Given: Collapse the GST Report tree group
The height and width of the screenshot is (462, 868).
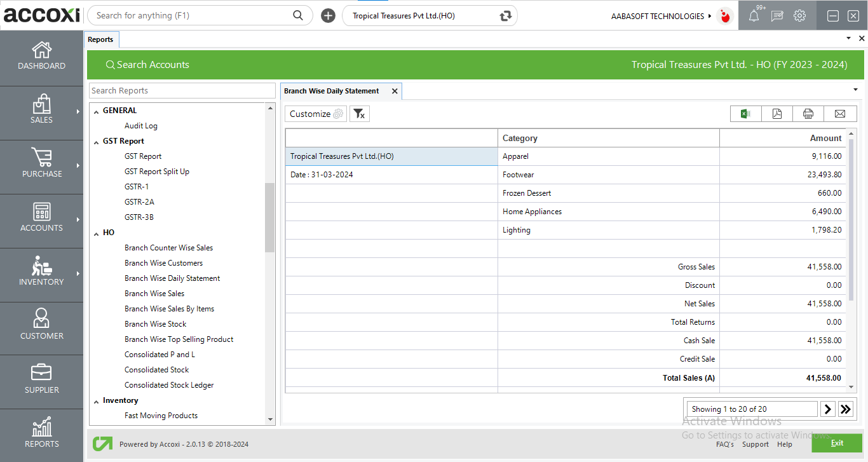Looking at the screenshot, I should click(97, 142).
